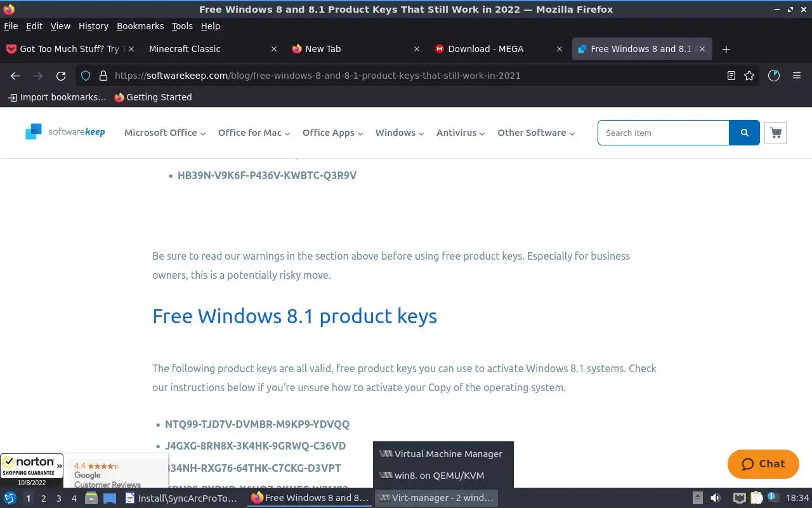Close the Got Too Much Stuff tab
This screenshot has height=508, width=812.
pos(131,49)
